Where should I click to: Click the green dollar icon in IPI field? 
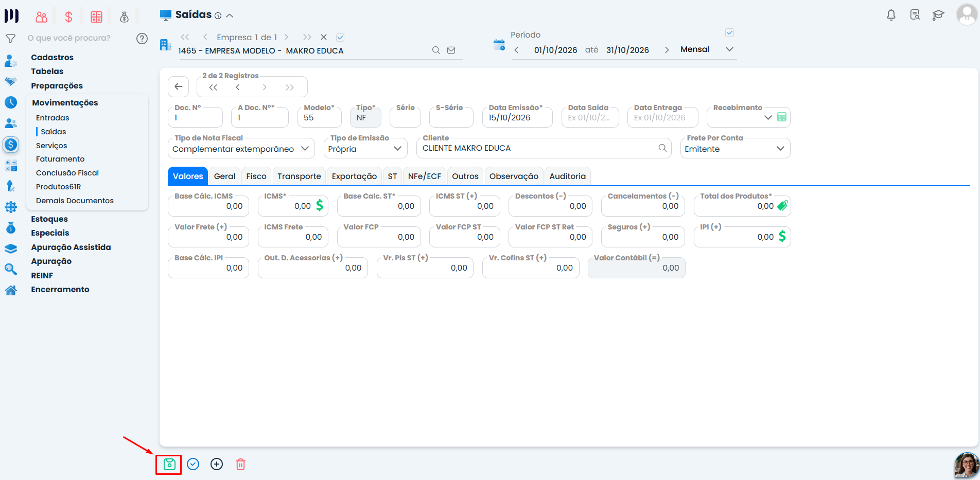(782, 237)
